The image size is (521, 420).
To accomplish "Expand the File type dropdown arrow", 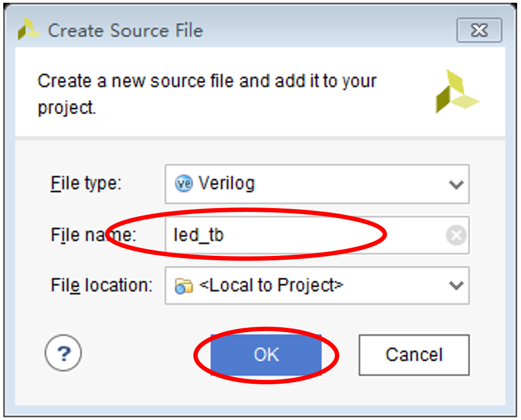I will [456, 184].
